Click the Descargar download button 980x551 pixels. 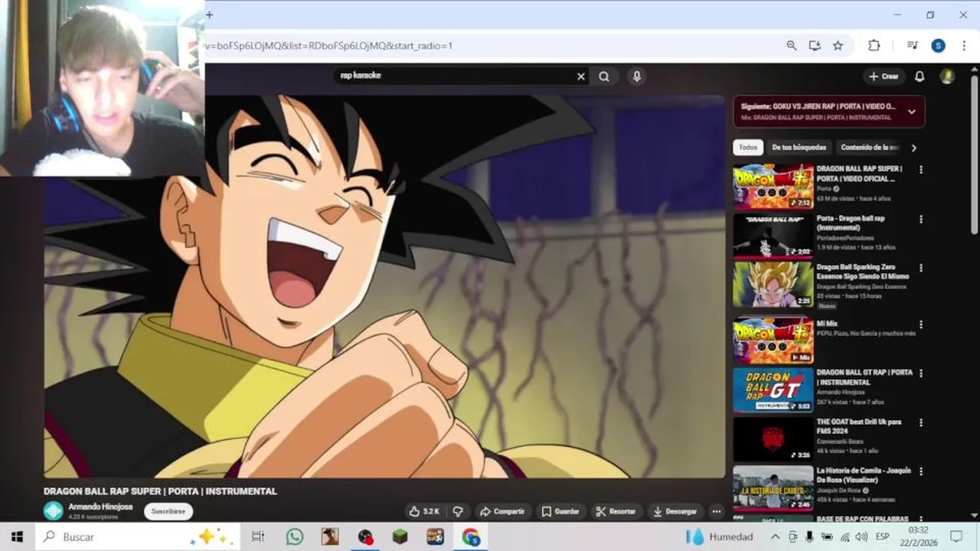(x=675, y=511)
